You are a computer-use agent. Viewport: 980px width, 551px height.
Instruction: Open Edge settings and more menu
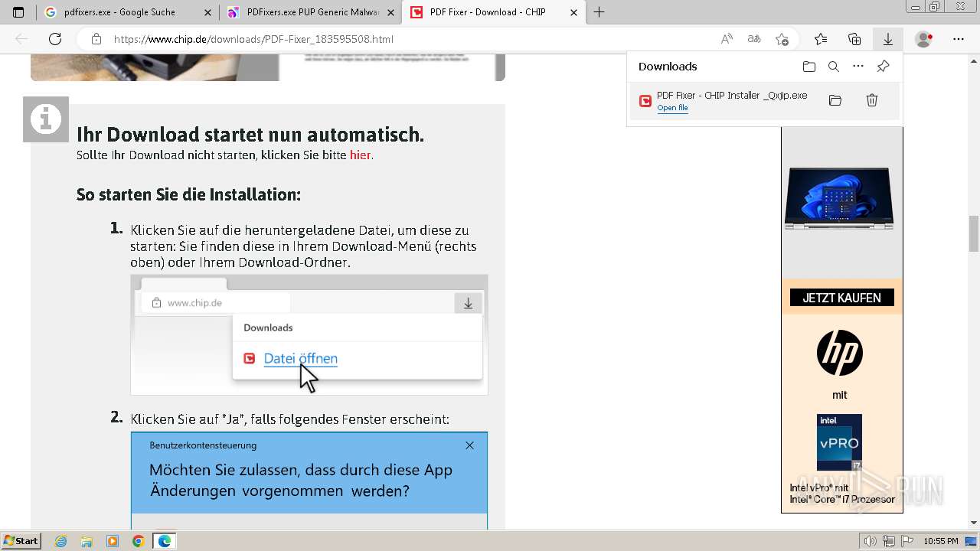(959, 39)
